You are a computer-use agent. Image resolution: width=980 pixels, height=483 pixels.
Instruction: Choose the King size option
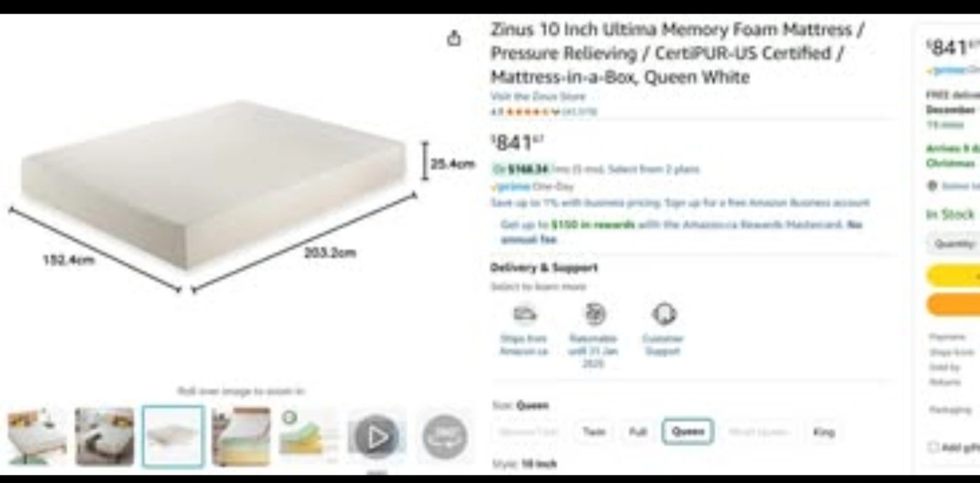point(823,432)
